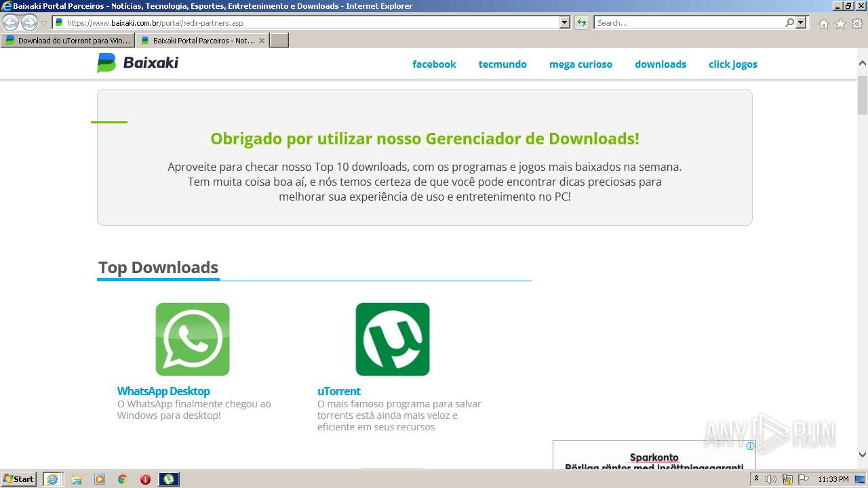Go forward with the browser Forward arrow
Screen dimensions: 868x488
coord(29,22)
